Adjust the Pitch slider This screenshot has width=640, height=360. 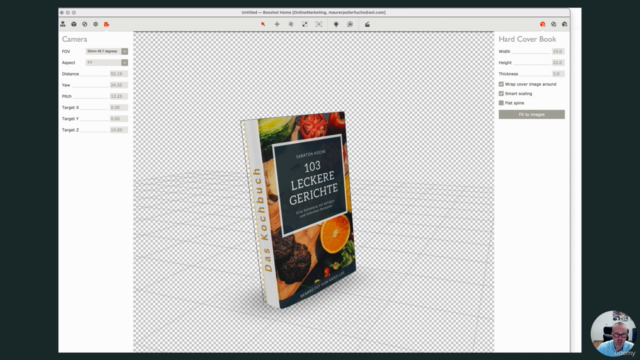click(x=91, y=97)
